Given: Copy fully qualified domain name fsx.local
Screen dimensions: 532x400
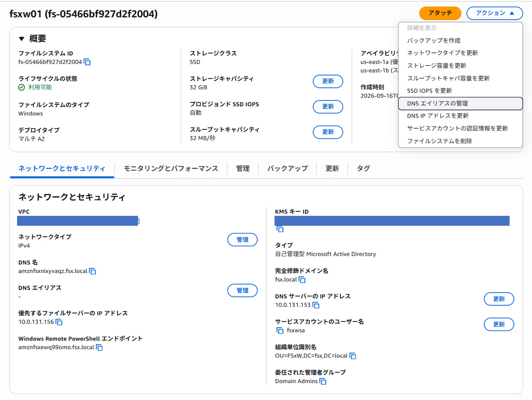Looking at the screenshot, I should coord(302,280).
